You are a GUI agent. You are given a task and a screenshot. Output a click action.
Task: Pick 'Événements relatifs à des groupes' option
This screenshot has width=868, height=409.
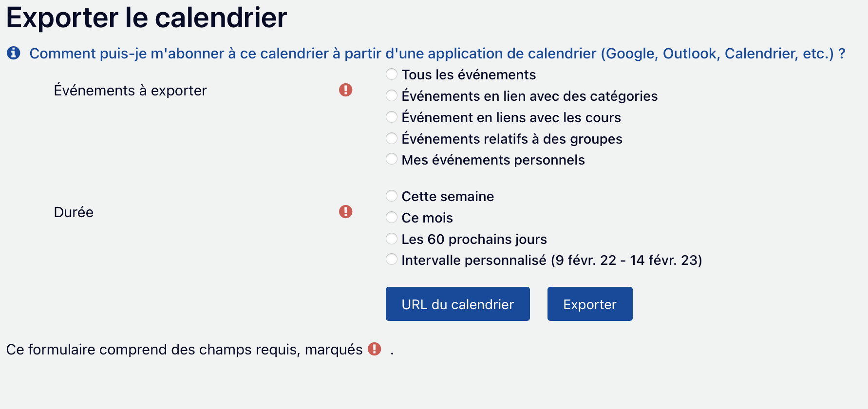[392, 139]
